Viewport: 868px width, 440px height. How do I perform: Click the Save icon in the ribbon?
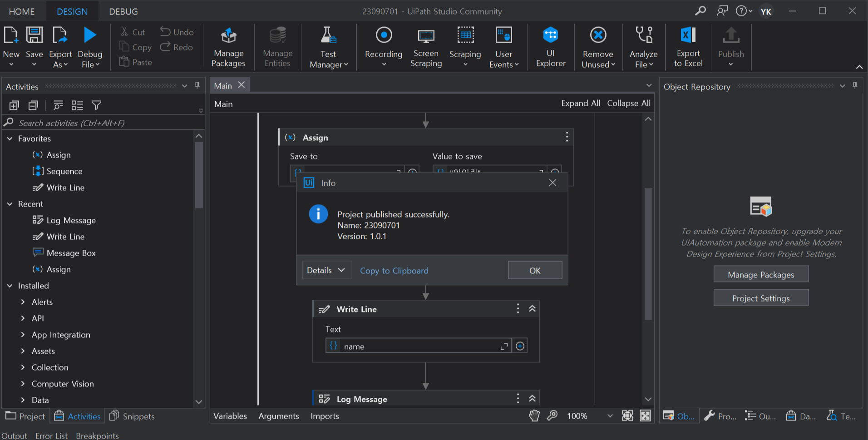point(34,35)
